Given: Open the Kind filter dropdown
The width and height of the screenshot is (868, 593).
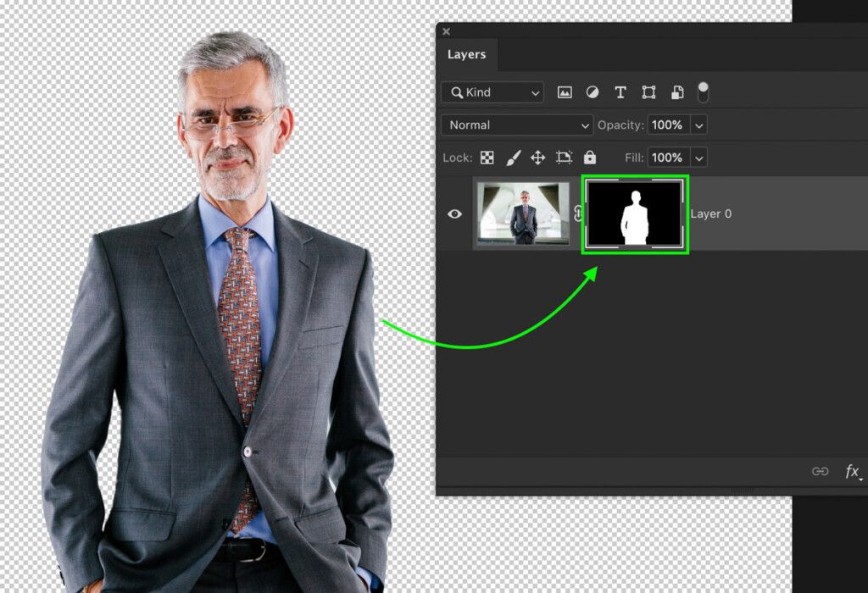Looking at the screenshot, I should tap(492, 92).
